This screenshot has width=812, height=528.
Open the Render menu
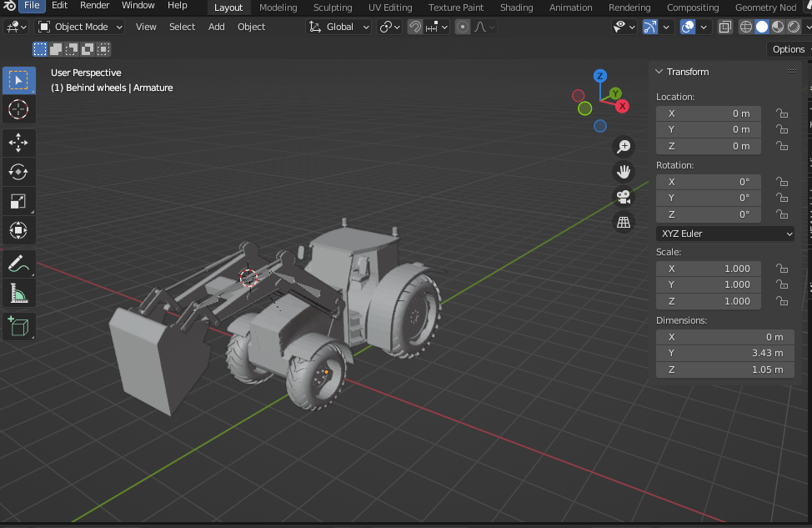pyautogui.click(x=94, y=6)
